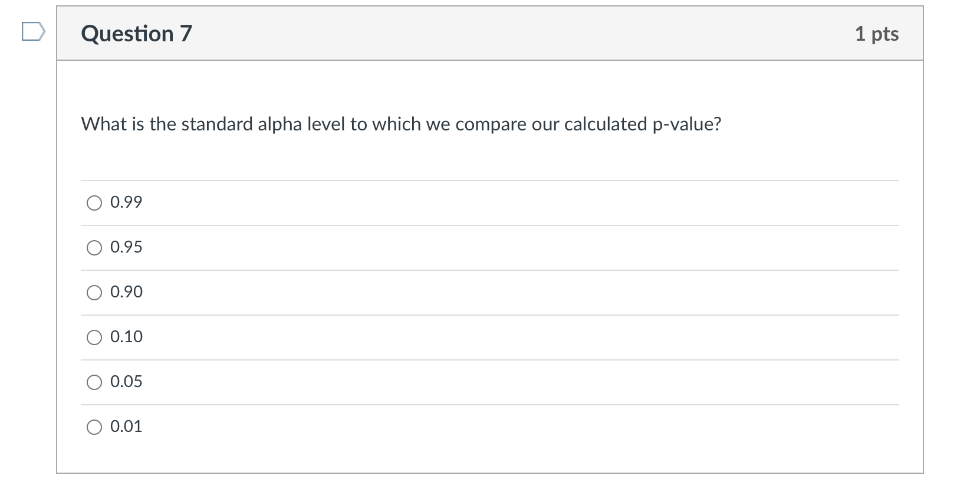Viewport: 980px width, 498px height.
Task: Select the 0.90 radio button
Action: click(x=94, y=292)
